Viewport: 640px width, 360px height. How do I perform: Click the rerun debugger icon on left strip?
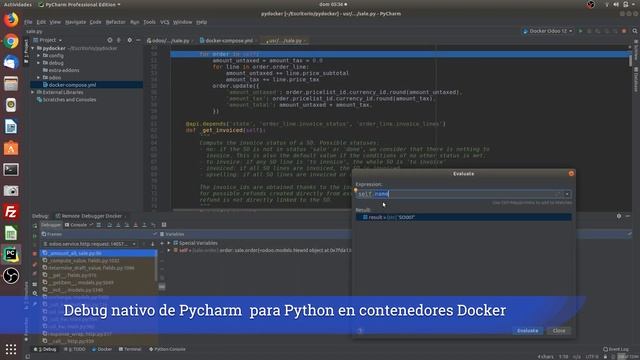tap(35, 225)
